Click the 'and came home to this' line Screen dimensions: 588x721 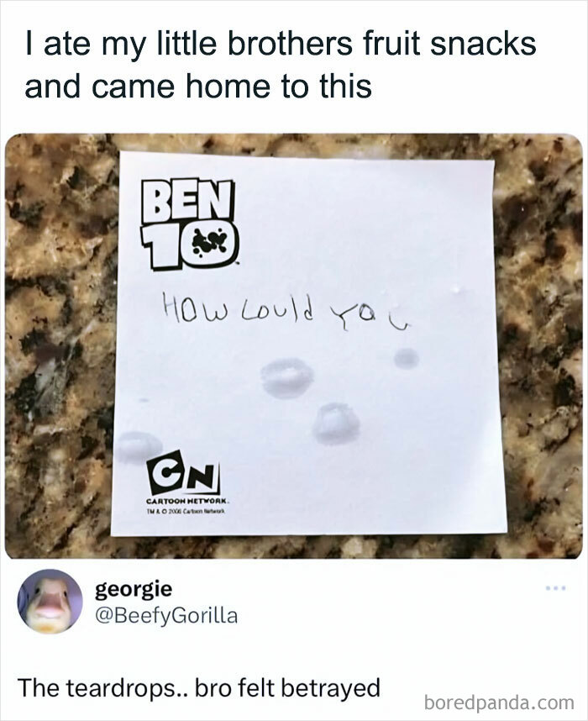click(x=198, y=86)
